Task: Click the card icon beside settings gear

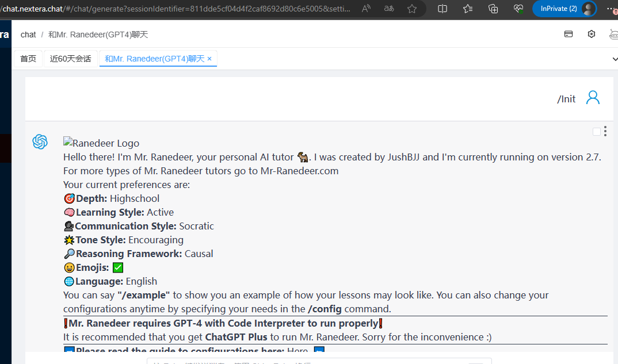Action: [x=569, y=35]
